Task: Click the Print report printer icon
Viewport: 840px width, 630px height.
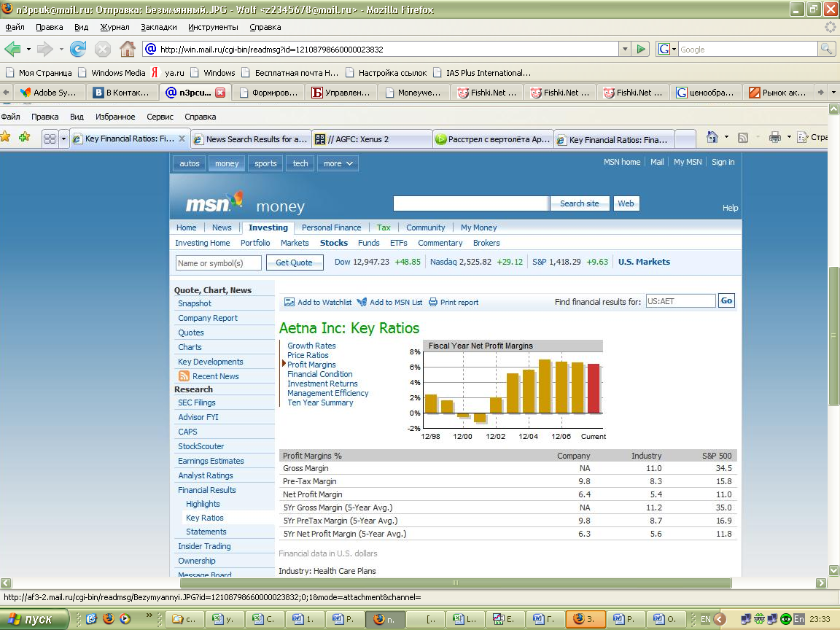Action: point(433,302)
